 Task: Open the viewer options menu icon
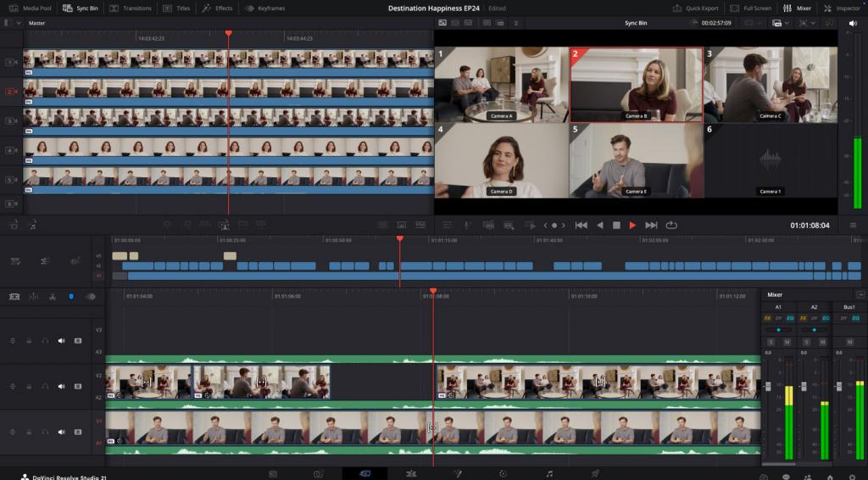click(x=853, y=226)
